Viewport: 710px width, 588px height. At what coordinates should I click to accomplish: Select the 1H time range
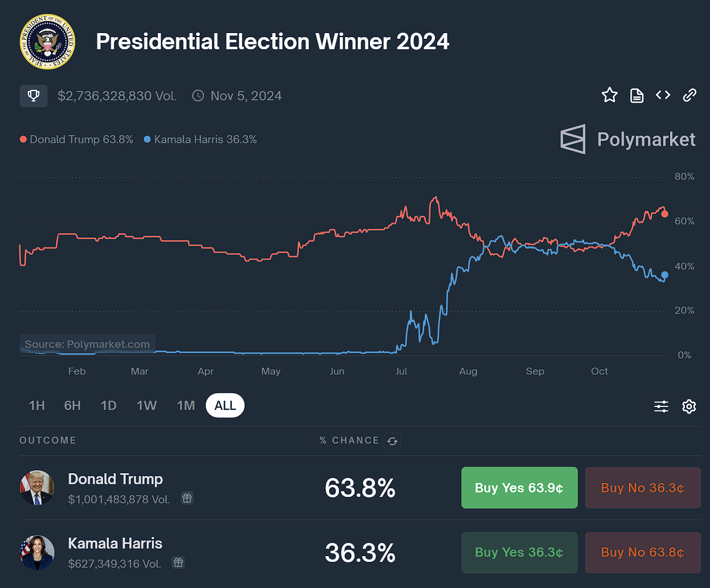[x=37, y=405]
